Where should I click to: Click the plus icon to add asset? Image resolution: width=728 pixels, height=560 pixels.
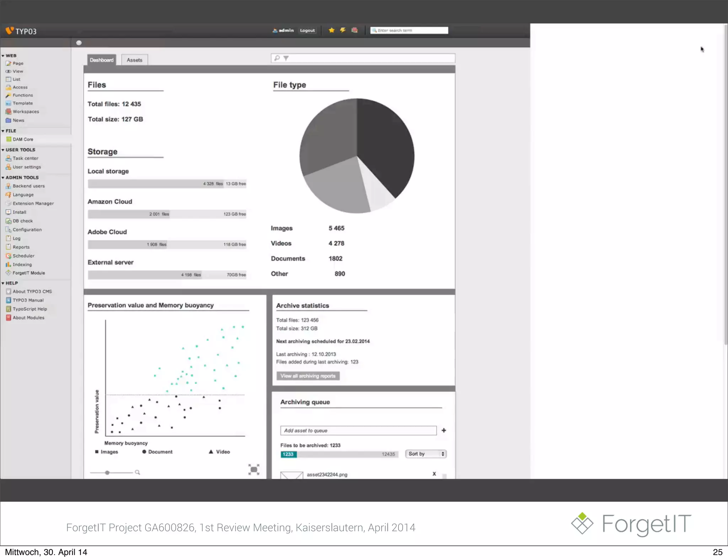tap(444, 430)
